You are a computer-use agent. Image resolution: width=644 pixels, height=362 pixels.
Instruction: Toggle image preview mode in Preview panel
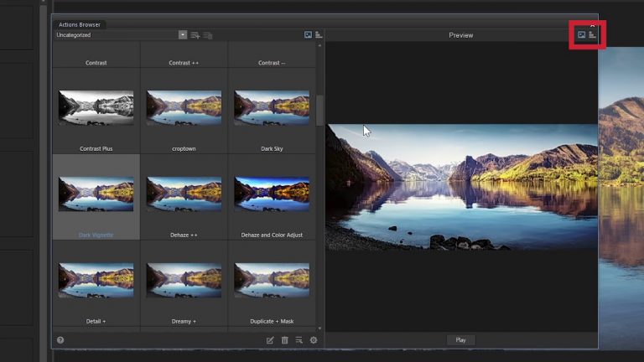[581, 35]
